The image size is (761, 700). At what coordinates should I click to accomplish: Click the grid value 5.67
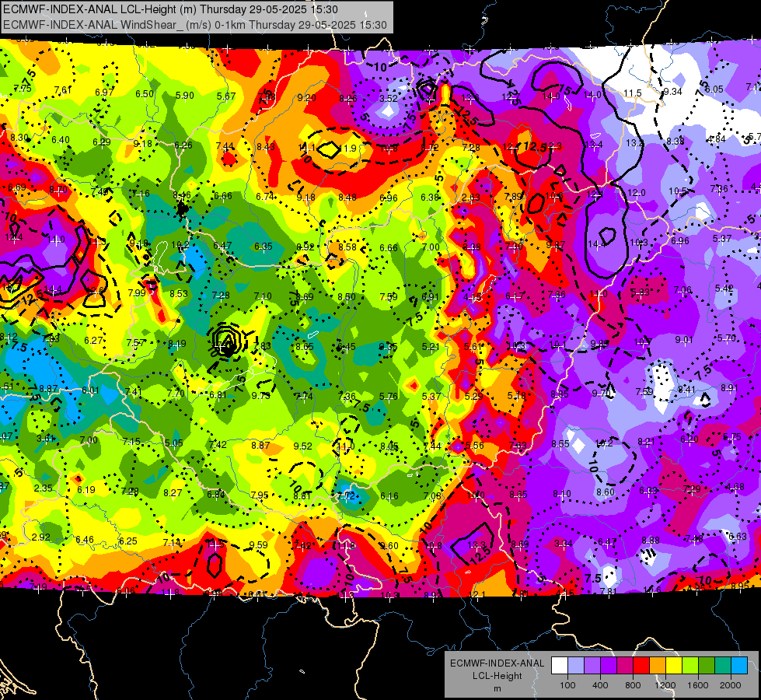(x=226, y=96)
